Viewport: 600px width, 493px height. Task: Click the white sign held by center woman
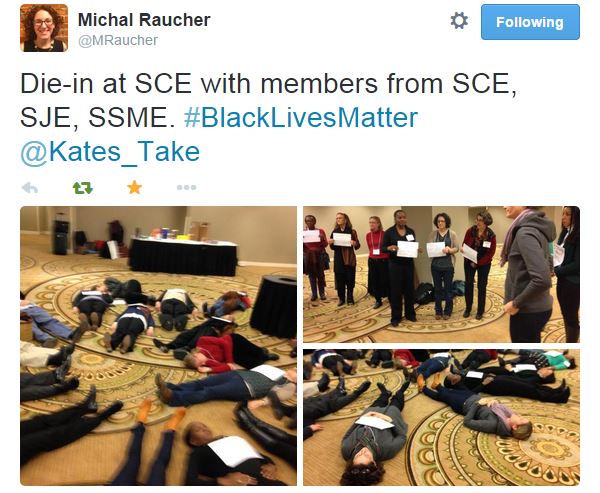point(407,249)
